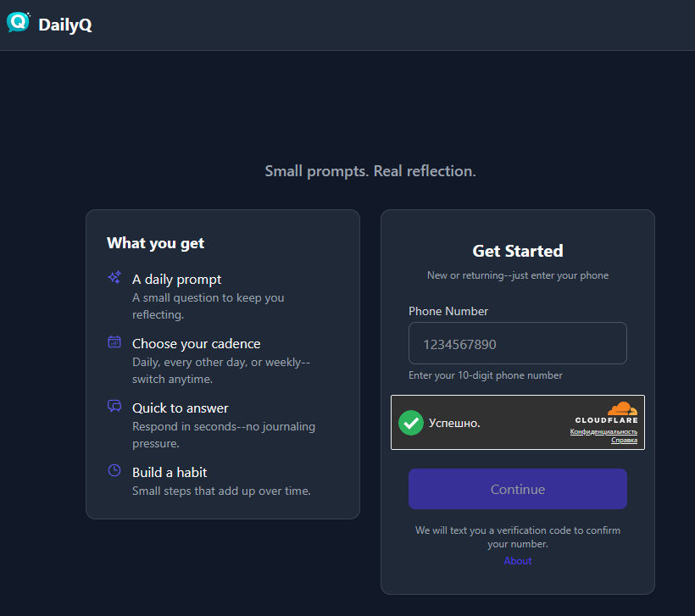The image size is (695, 616).
Task: Click the green success checkmark icon
Action: pyautogui.click(x=411, y=422)
